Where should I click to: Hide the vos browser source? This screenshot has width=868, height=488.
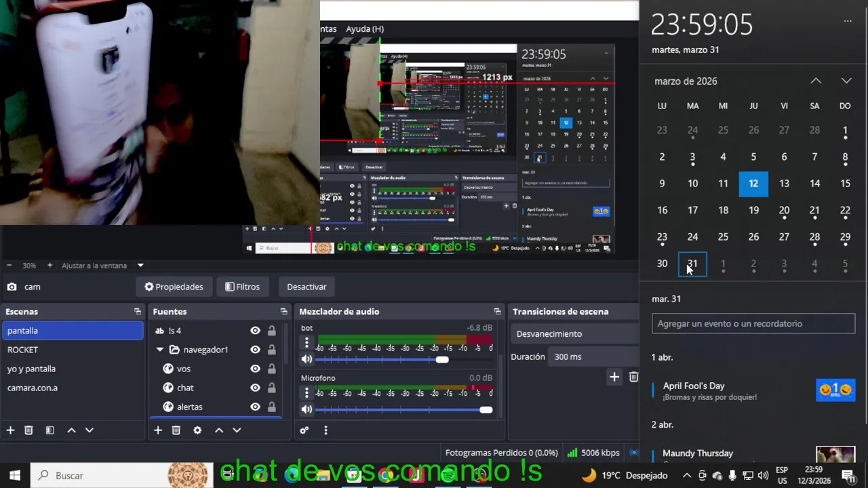pyautogui.click(x=255, y=369)
